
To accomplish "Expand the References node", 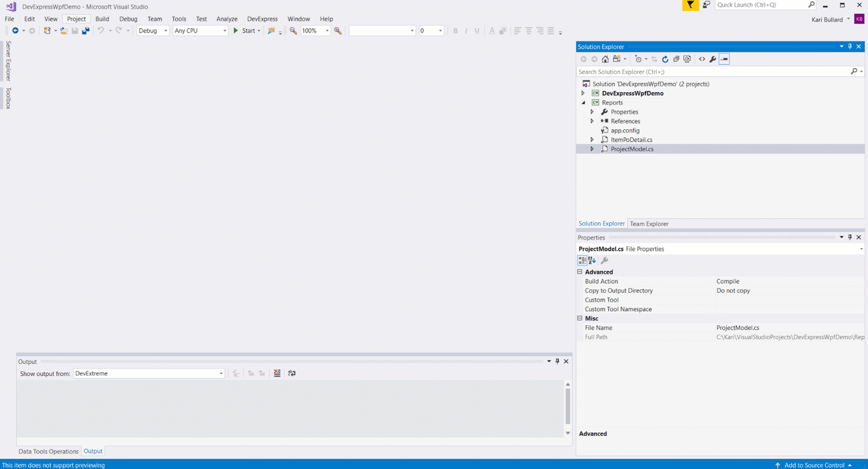I will point(592,121).
